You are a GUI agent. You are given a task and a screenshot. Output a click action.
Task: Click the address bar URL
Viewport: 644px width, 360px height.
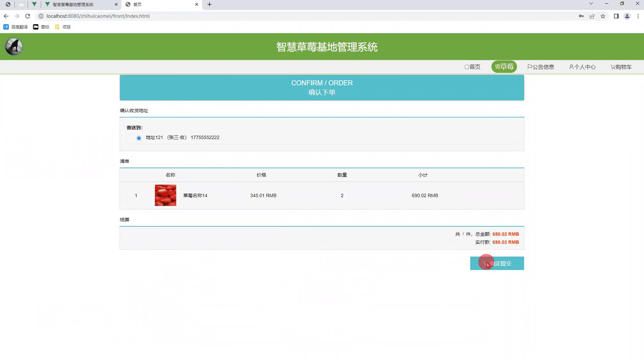click(98, 16)
